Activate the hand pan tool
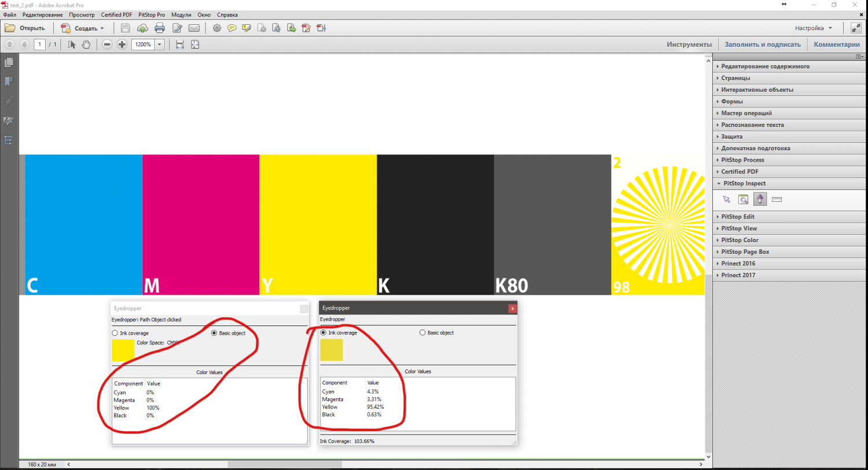Image resolution: width=868 pixels, height=470 pixels. (x=86, y=44)
